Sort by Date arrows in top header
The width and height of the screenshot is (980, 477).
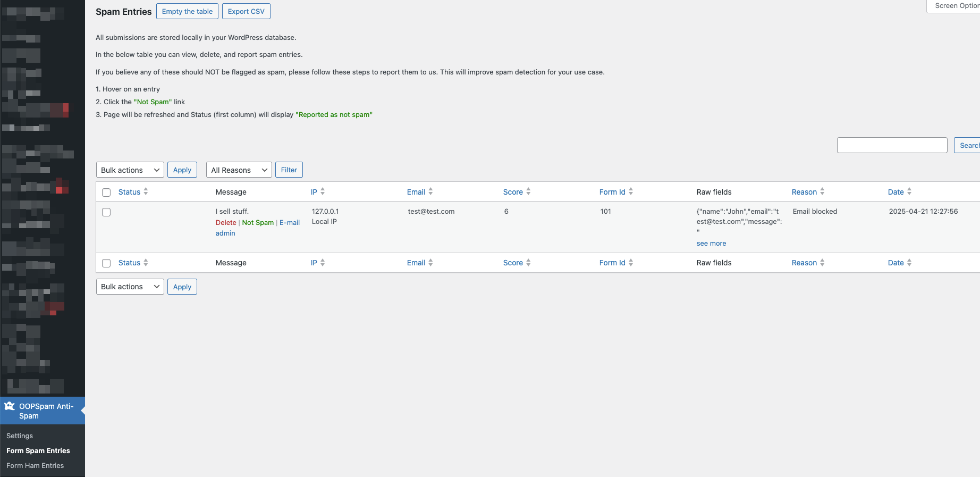tap(909, 191)
